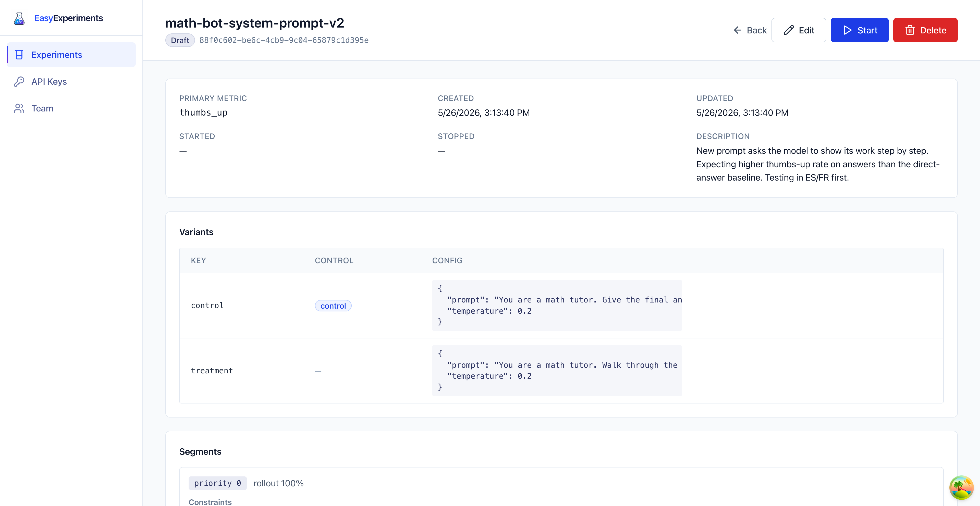The image size is (980, 506).
Task: Edit the experiment
Action: (x=799, y=30)
